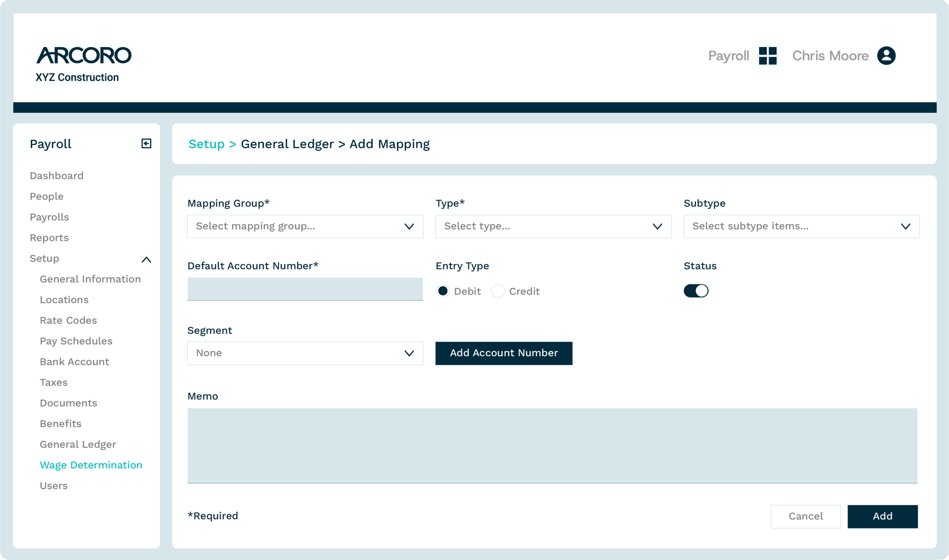Open the Reports menu item

pos(49,238)
